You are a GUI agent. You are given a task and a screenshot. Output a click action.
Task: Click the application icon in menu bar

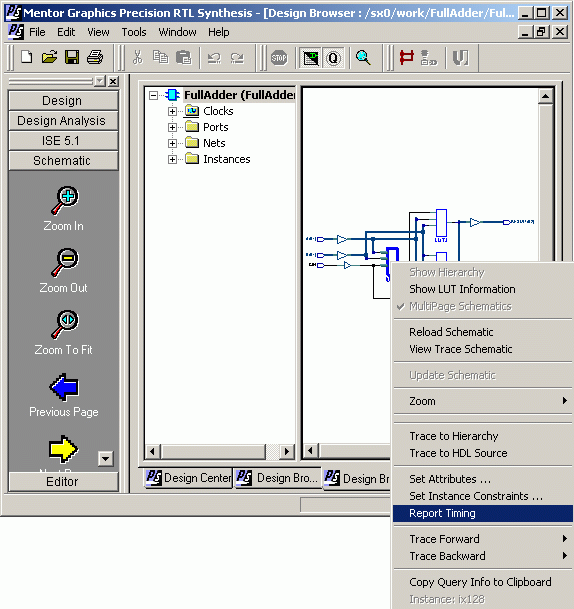16,31
